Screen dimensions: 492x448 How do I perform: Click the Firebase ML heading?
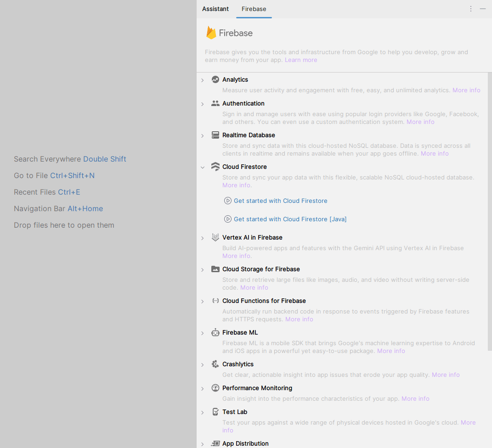(240, 332)
